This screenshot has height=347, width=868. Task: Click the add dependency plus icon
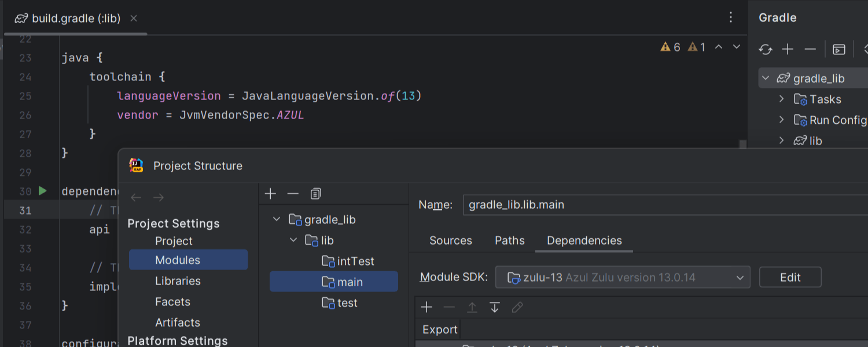(x=426, y=307)
